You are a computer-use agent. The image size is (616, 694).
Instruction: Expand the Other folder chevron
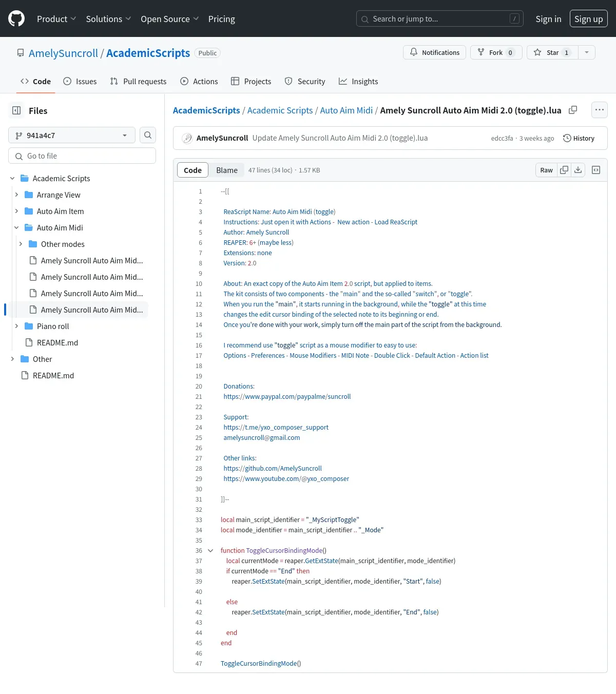pyautogui.click(x=12, y=359)
